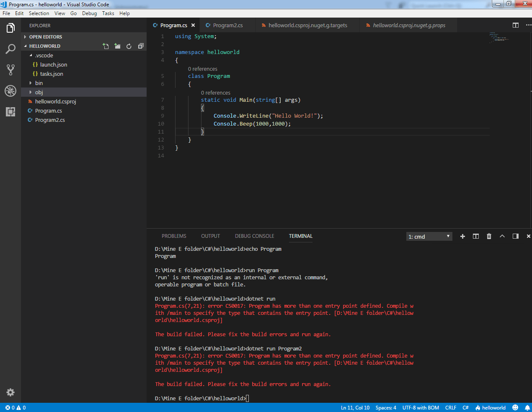Collapse all folders in Explorer
The width and height of the screenshot is (532, 412).
click(141, 46)
